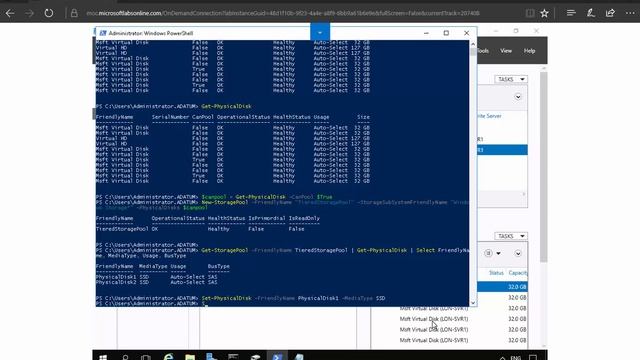Image resolution: width=640 pixels, height=360 pixels.
Task: Open the Action Center notifications icon
Action: tap(533, 358)
